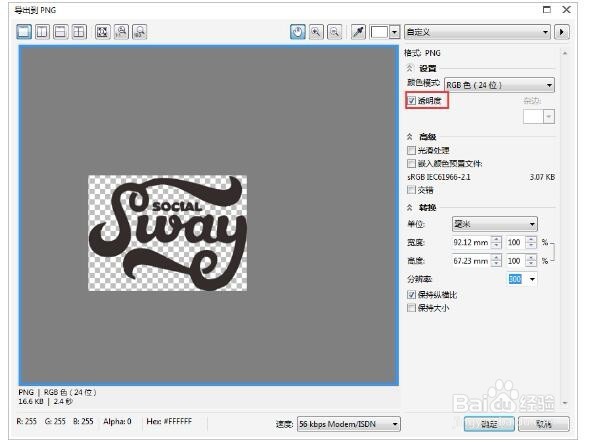Click the height percent 100 field
This screenshot has height=443, width=591.
point(514,261)
